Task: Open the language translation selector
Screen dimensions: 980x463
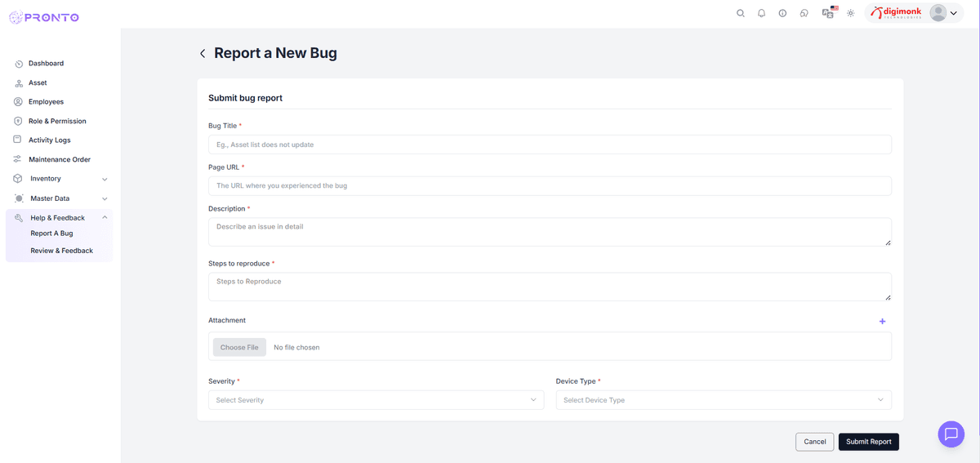Action: click(828, 13)
